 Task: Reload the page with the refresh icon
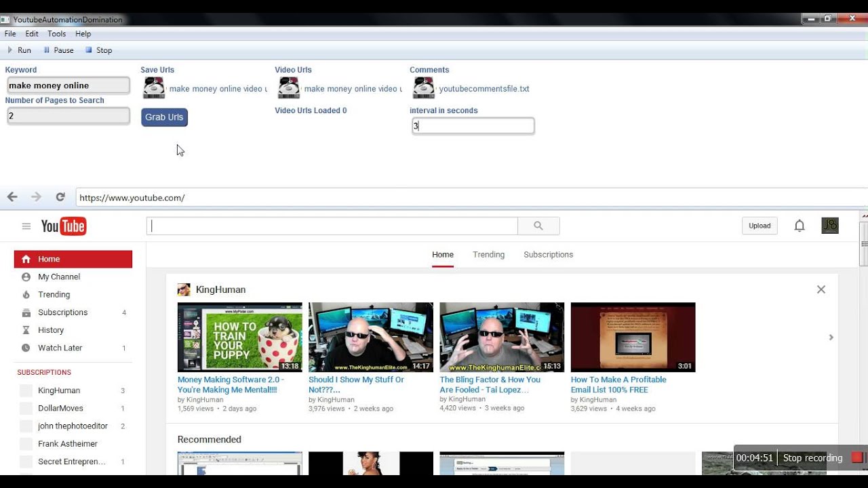coord(60,197)
